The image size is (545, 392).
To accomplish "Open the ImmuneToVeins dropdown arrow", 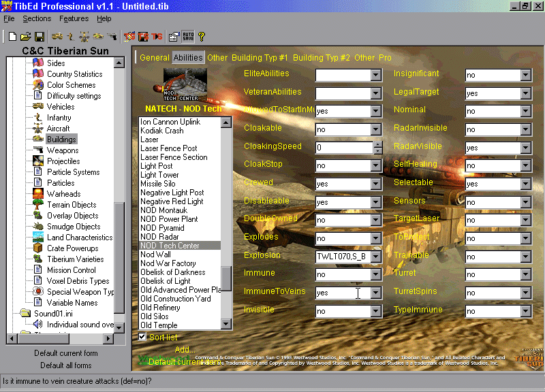I will 376,293.
